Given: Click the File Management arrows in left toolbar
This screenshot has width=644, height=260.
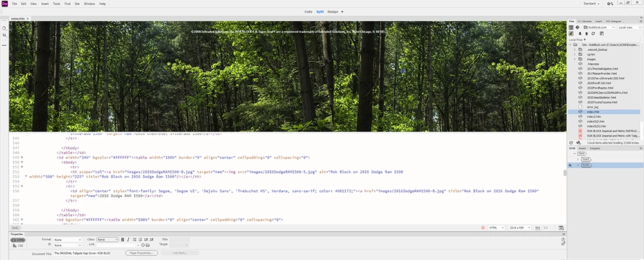Looking at the screenshot, I should [5, 35].
